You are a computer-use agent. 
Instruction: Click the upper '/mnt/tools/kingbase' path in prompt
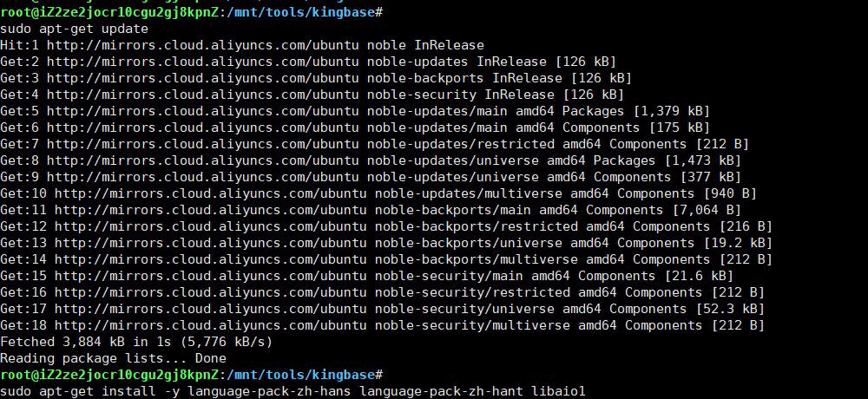point(301,12)
